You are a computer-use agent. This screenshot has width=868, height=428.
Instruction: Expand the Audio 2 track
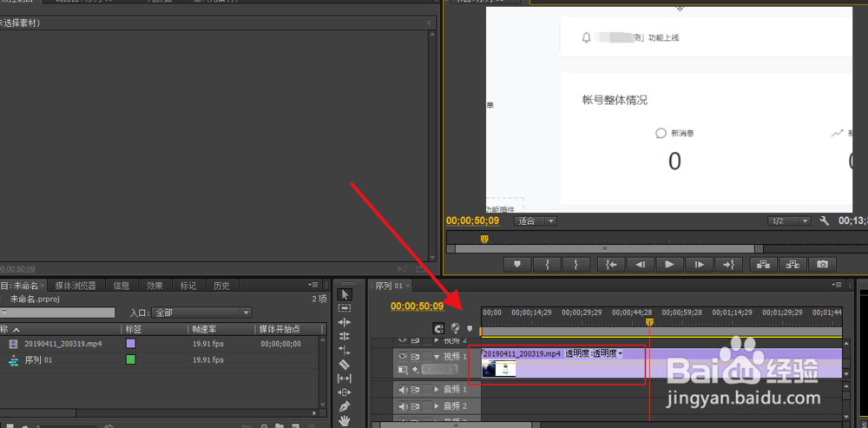pyautogui.click(x=437, y=406)
